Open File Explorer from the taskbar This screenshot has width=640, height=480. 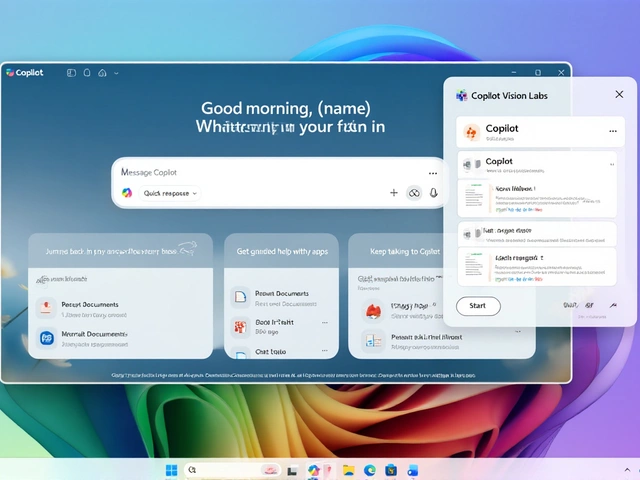coord(348,471)
